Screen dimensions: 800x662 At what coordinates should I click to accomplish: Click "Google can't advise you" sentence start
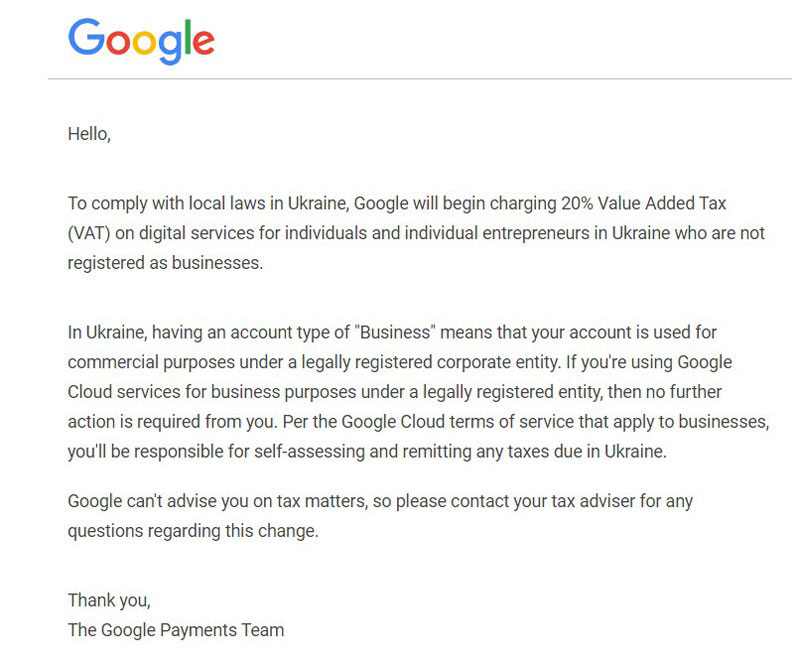pyautogui.click(x=158, y=501)
